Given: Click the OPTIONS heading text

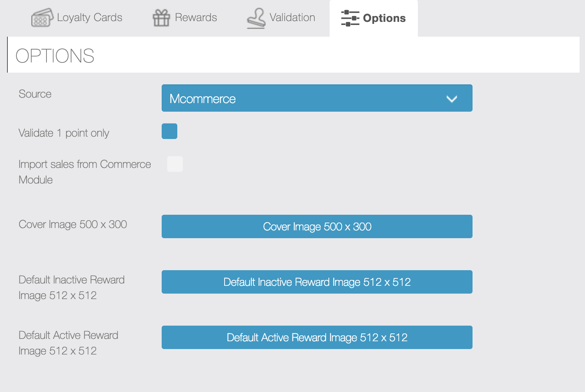Looking at the screenshot, I should point(55,56).
